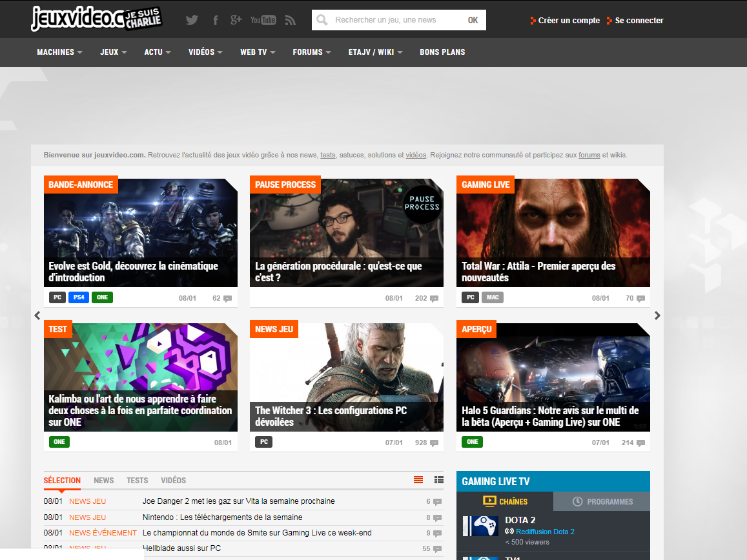
Task: Open the Google Plus icon link
Action: click(x=236, y=20)
